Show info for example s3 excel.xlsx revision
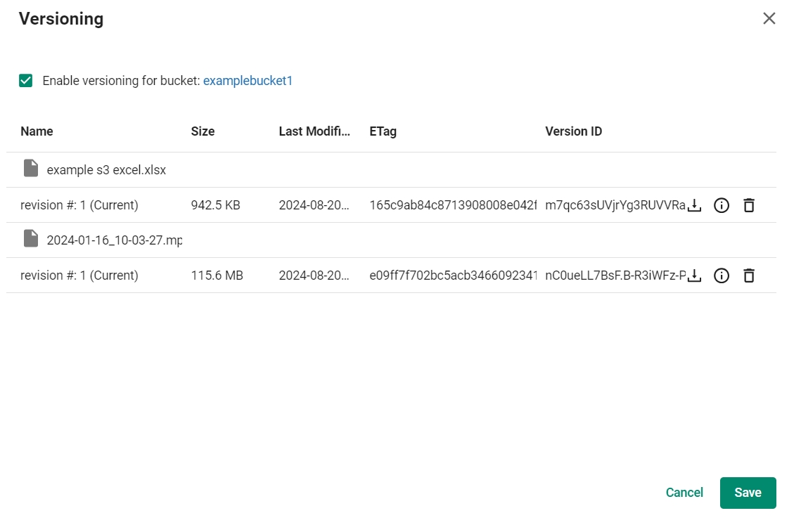This screenshot has height=532, width=801. 721,205
